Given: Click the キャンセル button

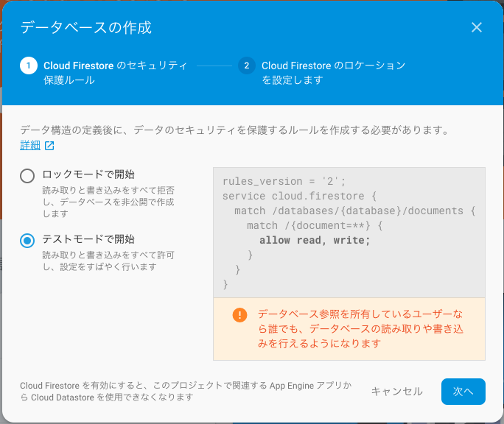Looking at the screenshot, I should (397, 391).
